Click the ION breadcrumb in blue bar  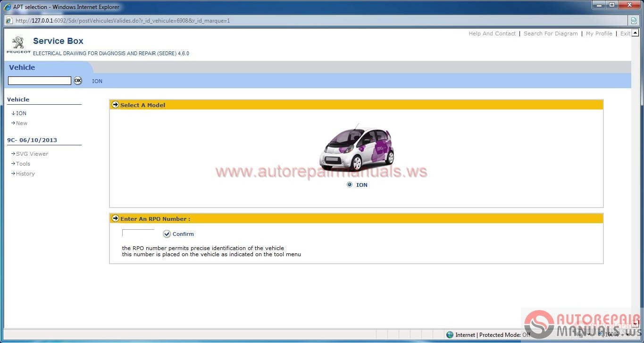pyautogui.click(x=97, y=81)
